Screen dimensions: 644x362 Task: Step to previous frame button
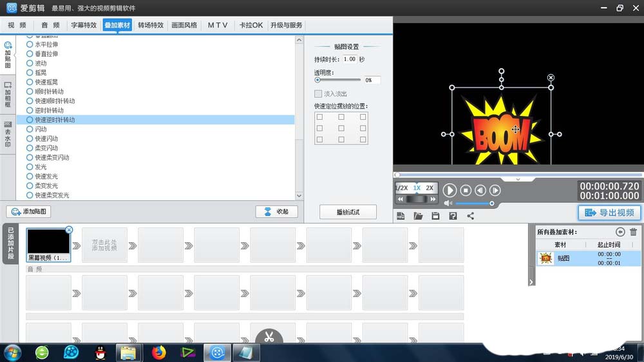pos(480,190)
